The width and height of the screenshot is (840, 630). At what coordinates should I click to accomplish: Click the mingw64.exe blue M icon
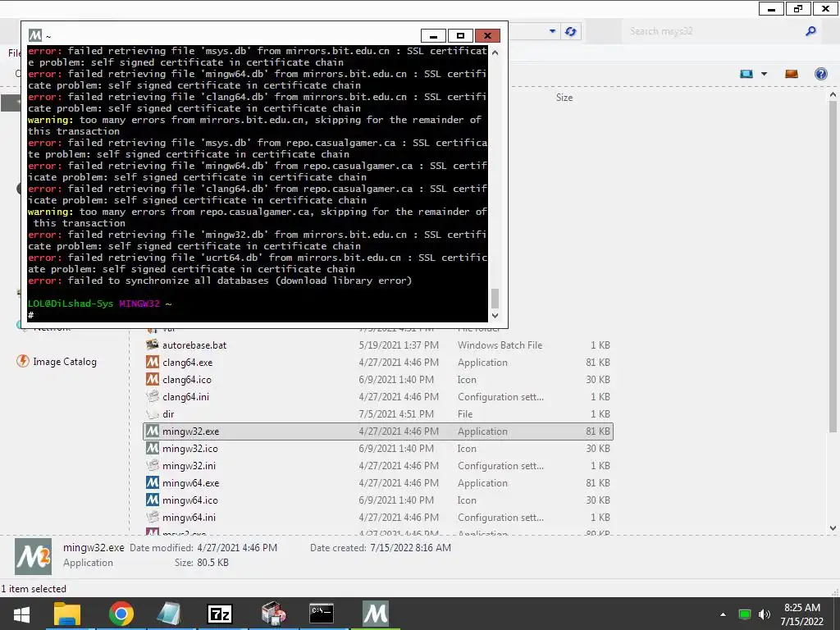click(153, 482)
